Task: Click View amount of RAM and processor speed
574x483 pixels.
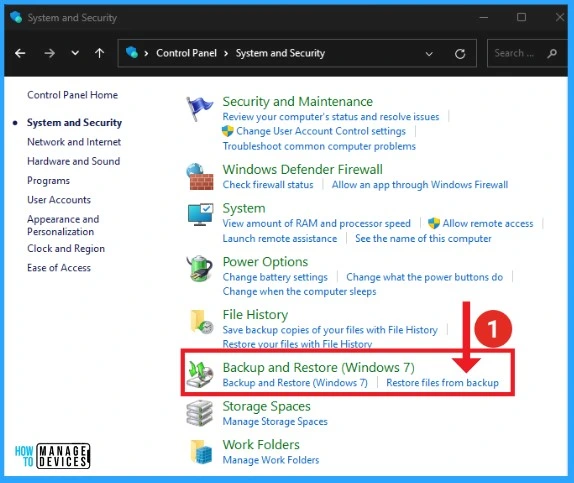Action: pyautogui.click(x=317, y=223)
